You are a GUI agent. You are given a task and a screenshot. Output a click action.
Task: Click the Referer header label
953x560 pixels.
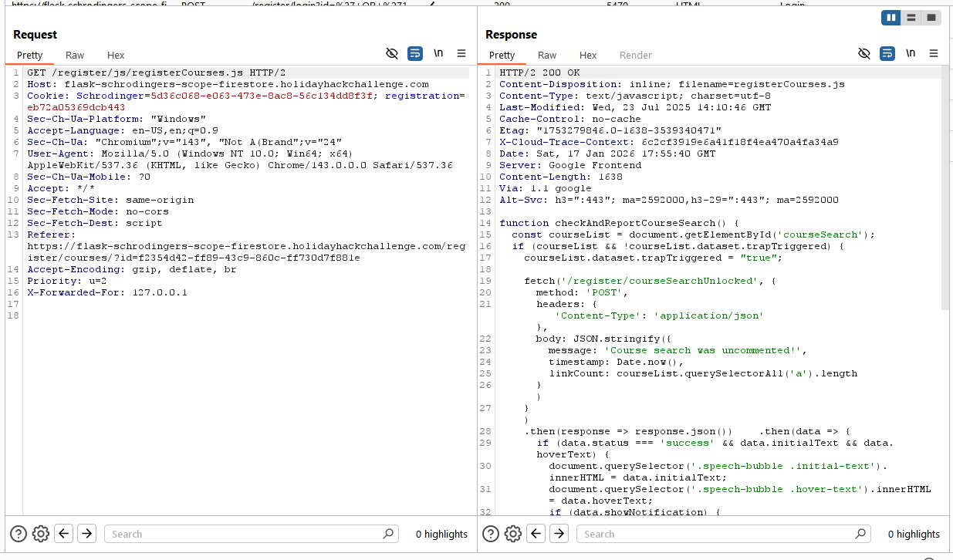tap(52, 234)
